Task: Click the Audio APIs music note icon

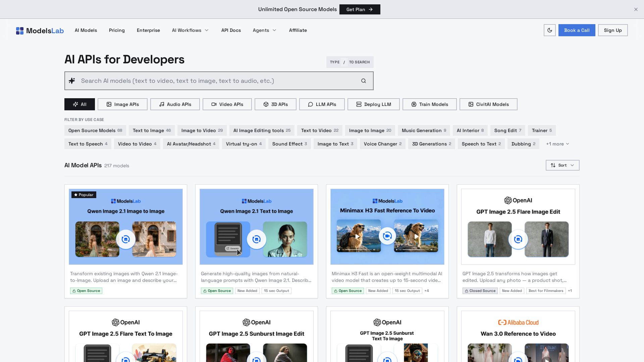Action: point(162,104)
